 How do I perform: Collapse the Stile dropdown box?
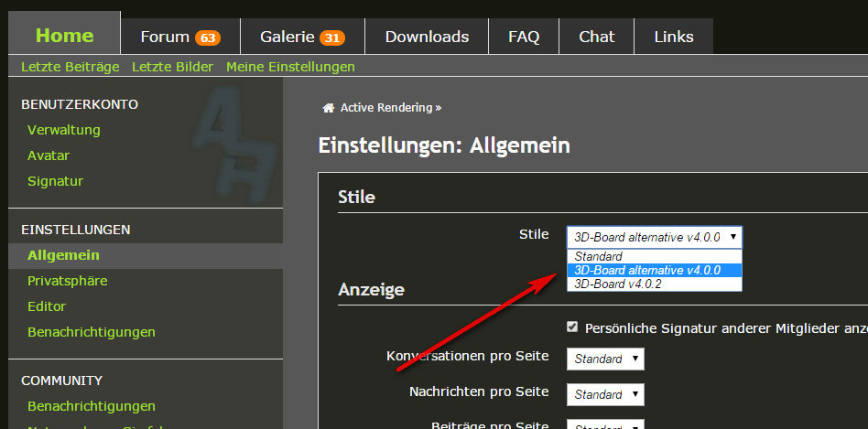pos(655,237)
